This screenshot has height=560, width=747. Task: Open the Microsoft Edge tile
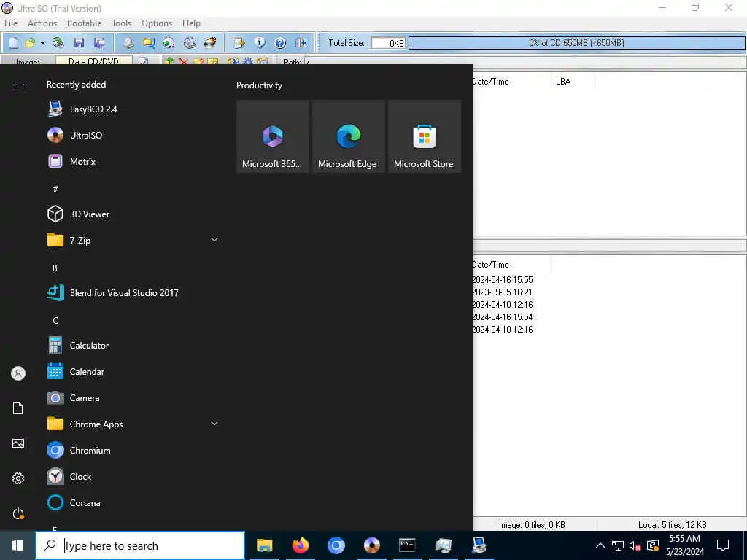tap(349, 136)
